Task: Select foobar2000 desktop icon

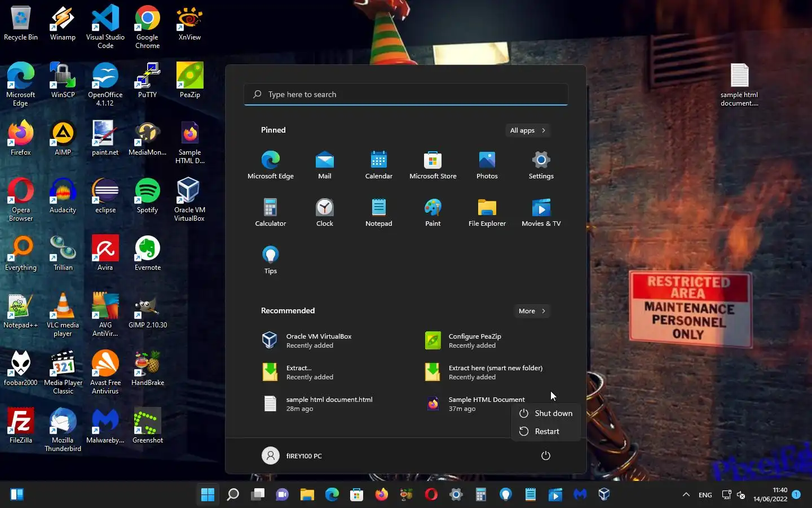Action: (x=21, y=369)
